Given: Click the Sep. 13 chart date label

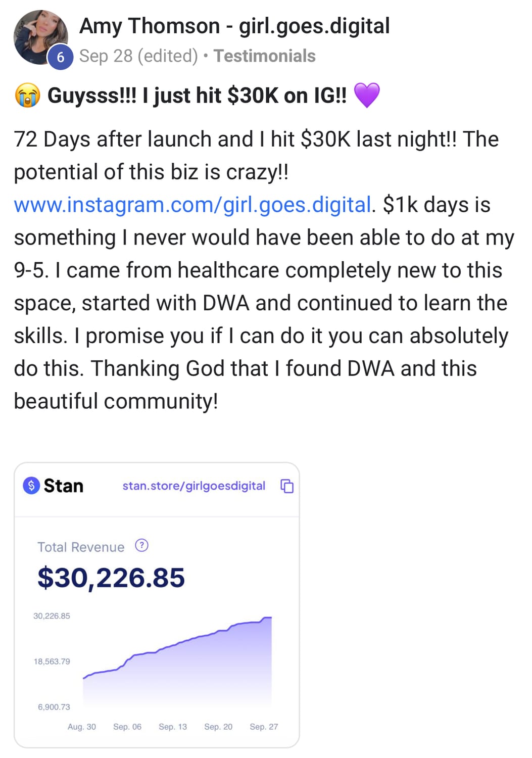Looking at the screenshot, I should 173,727.
